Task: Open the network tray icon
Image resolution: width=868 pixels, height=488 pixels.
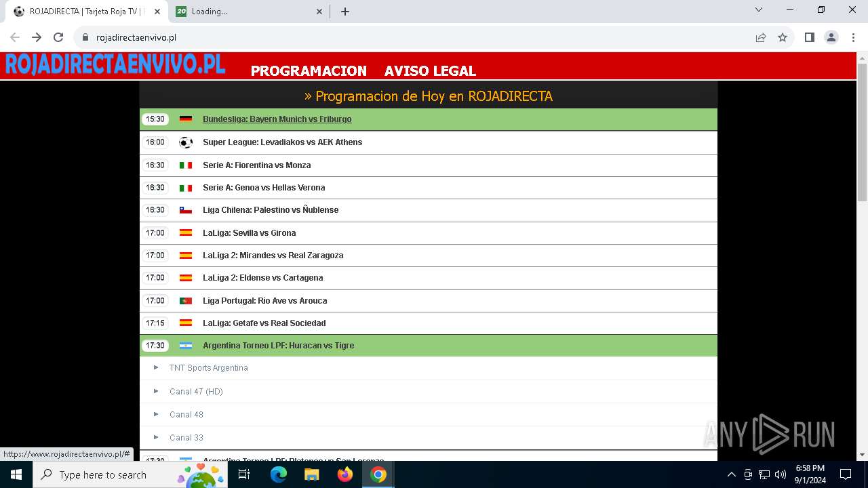Action: [x=764, y=474]
